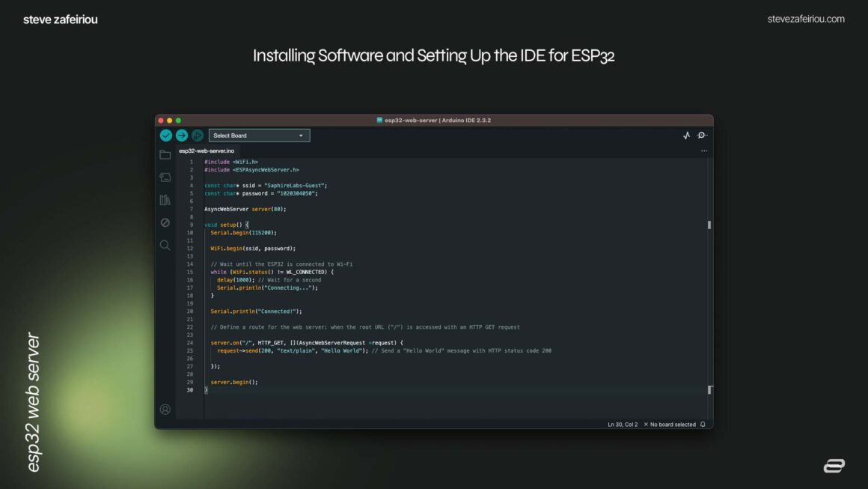The height and width of the screenshot is (489, 868).
Task: Open the editor tab three-dots menu
Action: (704, 151)
